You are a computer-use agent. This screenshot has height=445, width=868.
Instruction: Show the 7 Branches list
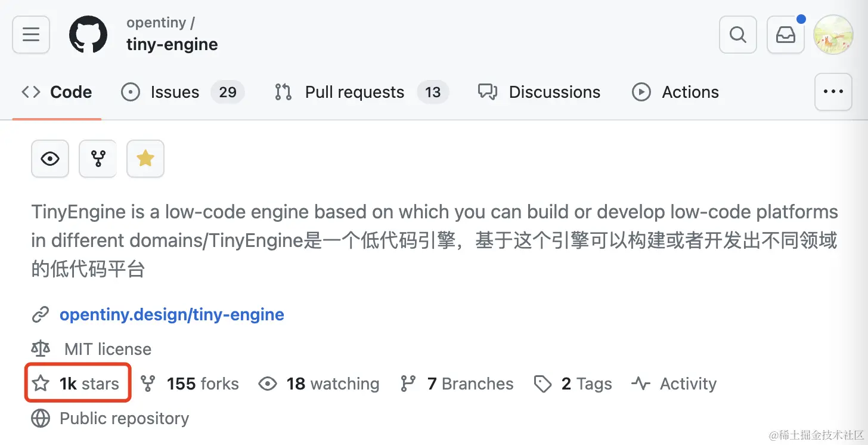470,384
